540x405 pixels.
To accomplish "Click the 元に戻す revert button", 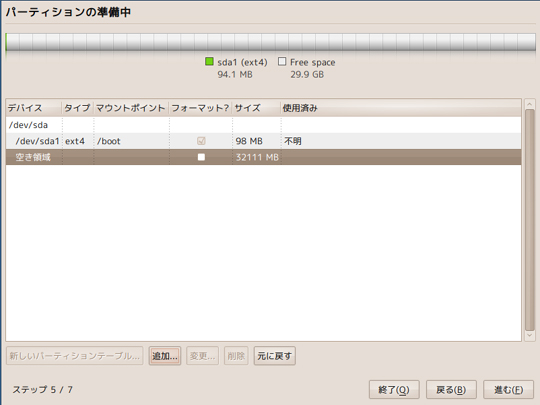I will (x=274, y=356).
